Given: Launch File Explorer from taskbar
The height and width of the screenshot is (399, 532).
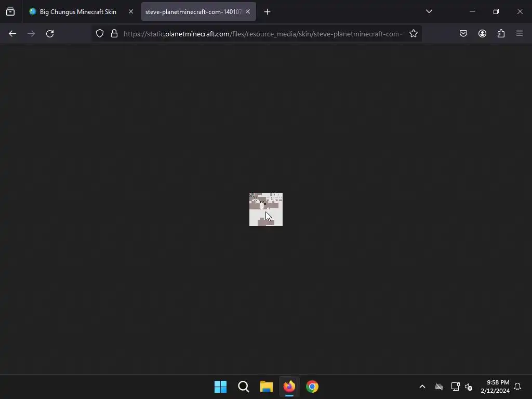Looking at the screenshot, I should click(x=267, y=387).
